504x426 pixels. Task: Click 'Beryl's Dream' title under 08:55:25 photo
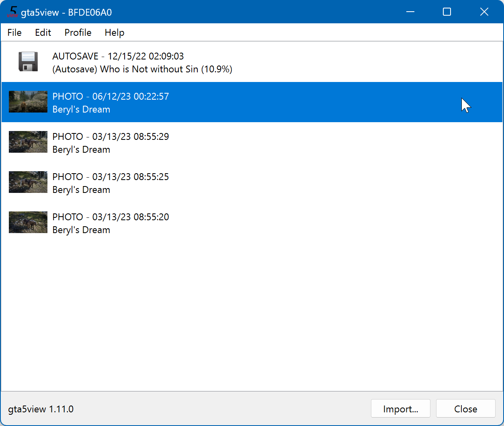[x=81, y=190]
